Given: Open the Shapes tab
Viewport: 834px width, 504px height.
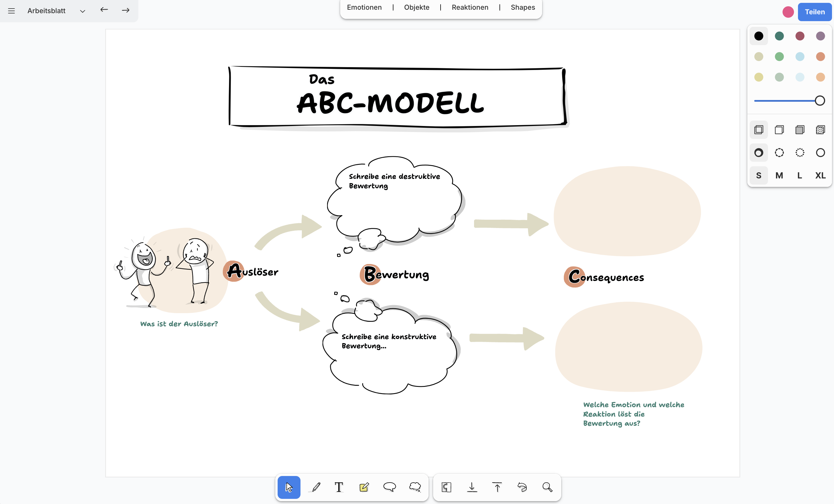Looking at the screenshot, I should click(522, 7).
